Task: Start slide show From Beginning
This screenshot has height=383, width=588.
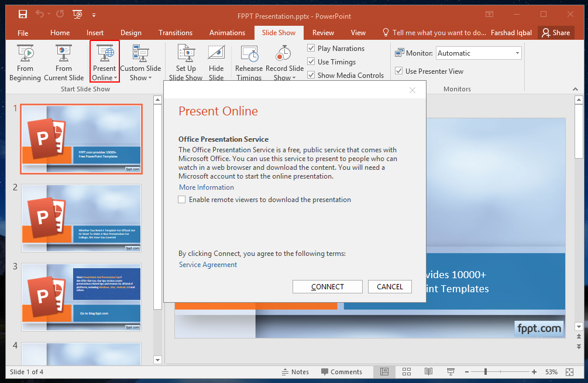Action: pyautogui.click(x=25, y=62)
